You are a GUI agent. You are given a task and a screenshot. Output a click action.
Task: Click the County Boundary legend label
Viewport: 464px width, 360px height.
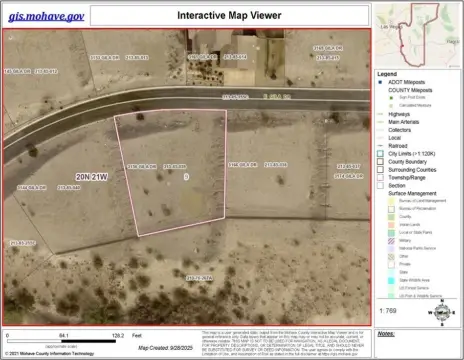click(x=408, y=162)
